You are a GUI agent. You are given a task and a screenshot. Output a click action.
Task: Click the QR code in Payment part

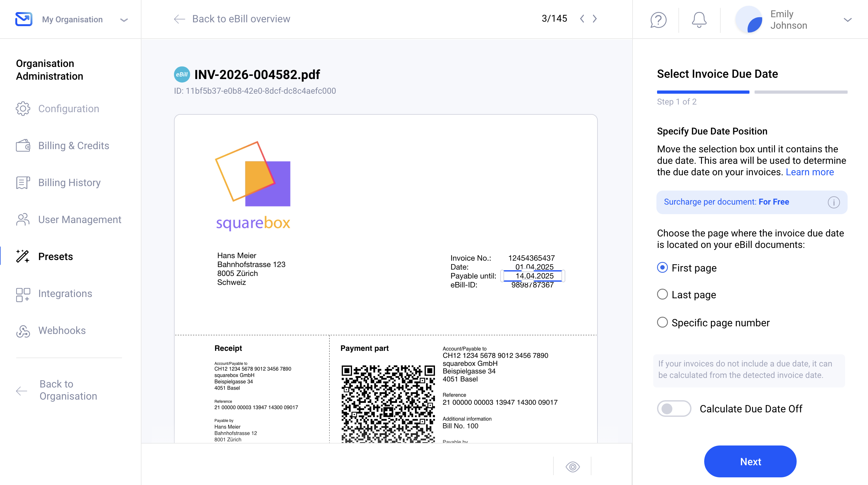pos(388,404)
